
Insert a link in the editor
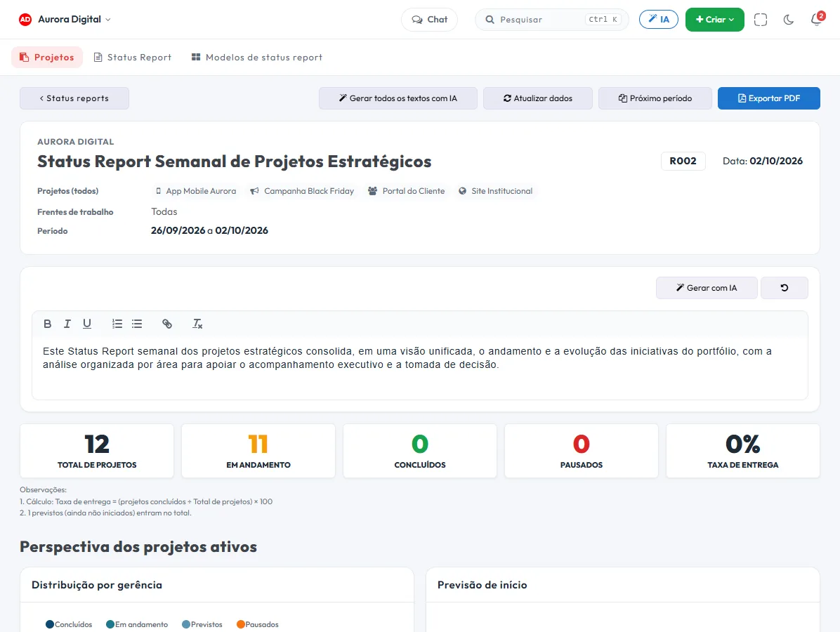pos(167,324)
